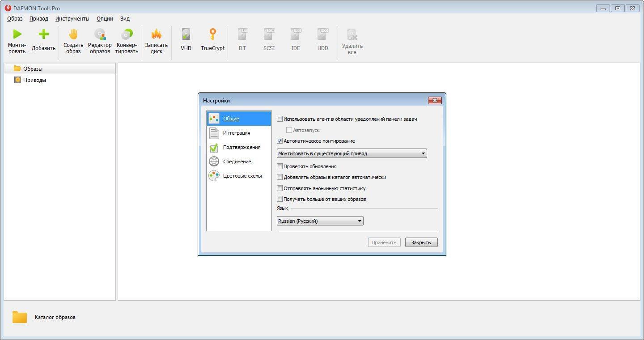This screenshot has width=644, height=340.
Task: Click the Integration (Интеграция) document icon
Action: click(x=214, y=133)
